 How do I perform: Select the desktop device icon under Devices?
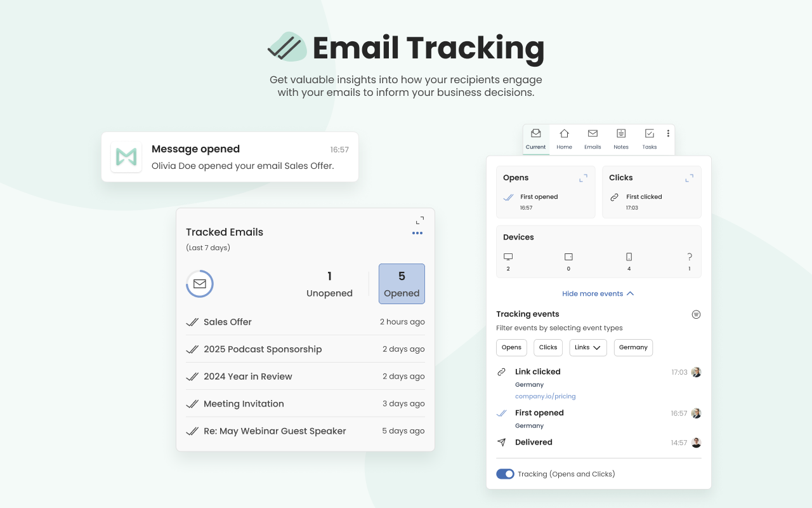click(x=507, y=257)
